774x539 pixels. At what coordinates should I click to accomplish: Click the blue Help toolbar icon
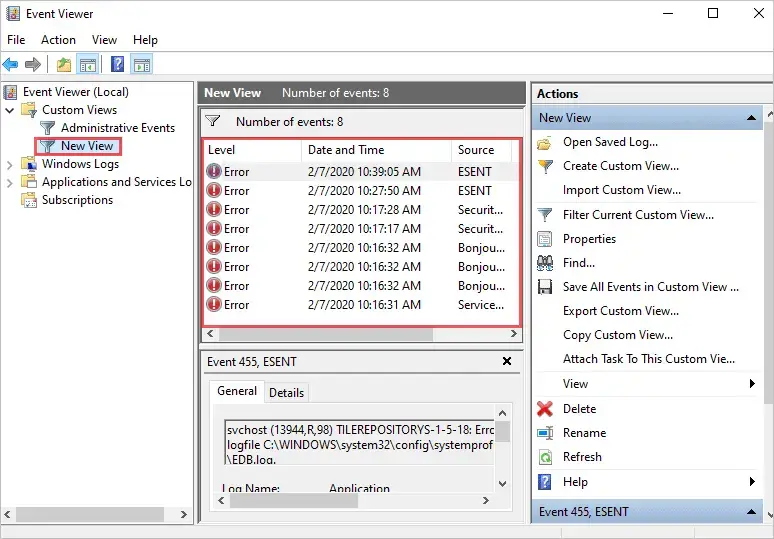(117, 64)
